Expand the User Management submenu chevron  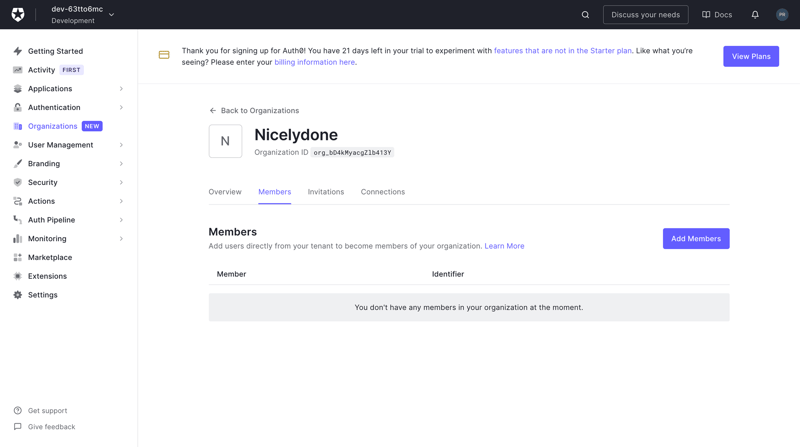pos(121,145)
